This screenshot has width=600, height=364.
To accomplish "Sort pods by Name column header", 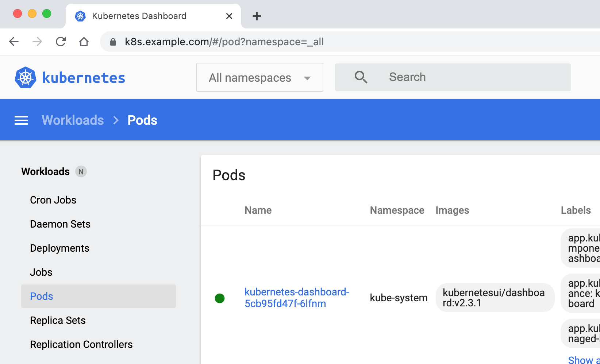I will [258, 210].
